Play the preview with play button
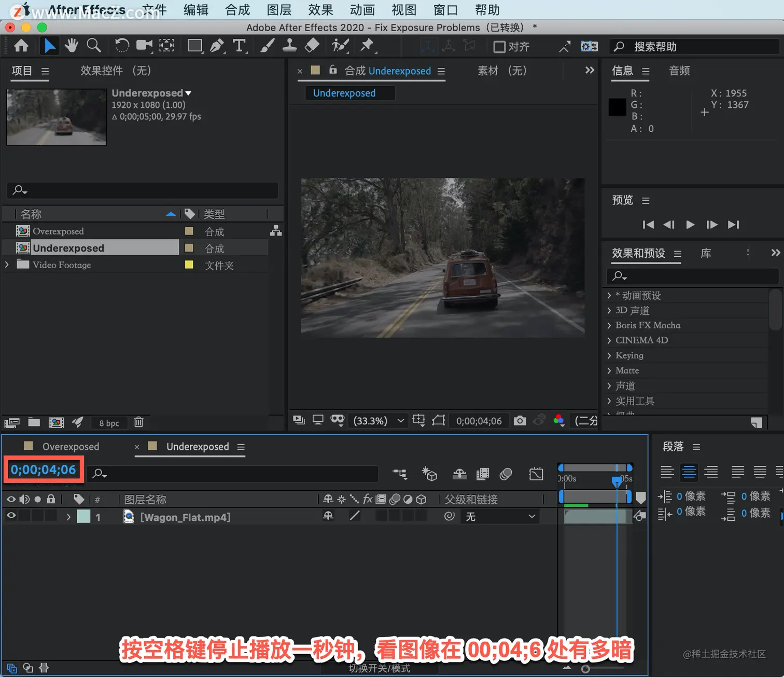The height and width of the screenshot is (677, 784). click(x=690, y=225)
